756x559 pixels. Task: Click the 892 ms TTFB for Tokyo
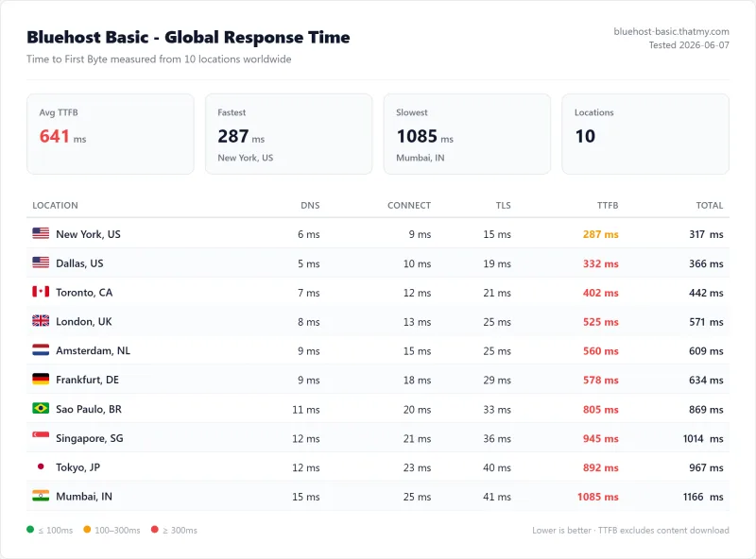tap(600, 467)
